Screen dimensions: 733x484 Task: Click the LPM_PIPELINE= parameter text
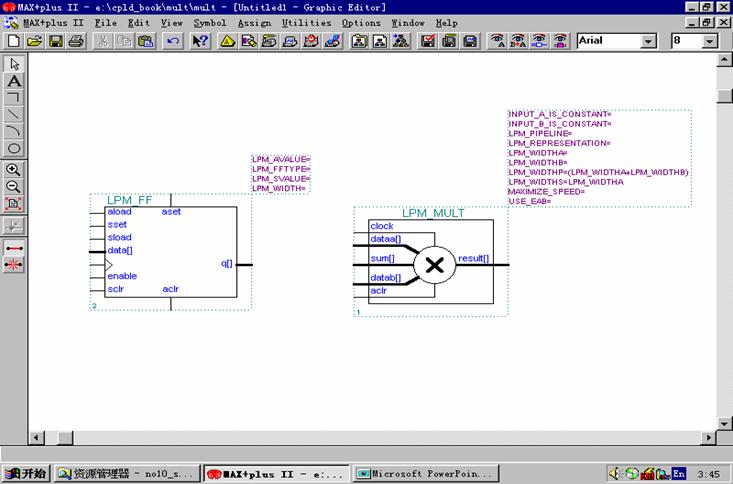540,133
